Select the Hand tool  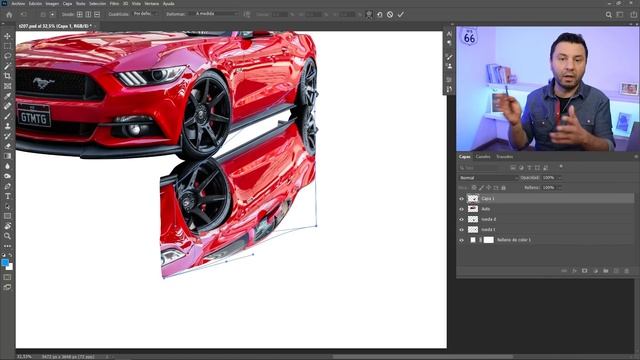point(7,226)
